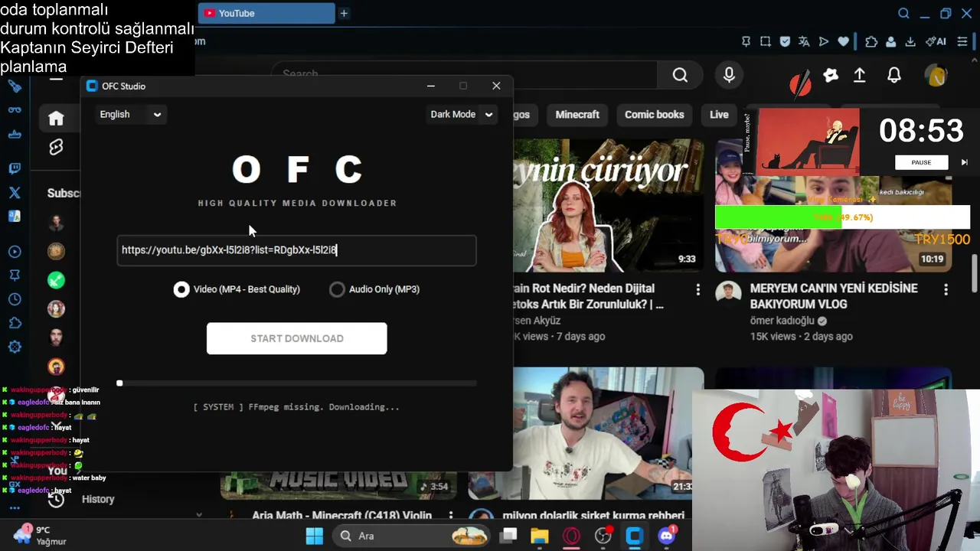Open the AI assistant button in toolbar
980x551 pixels.
coord(936,41)
